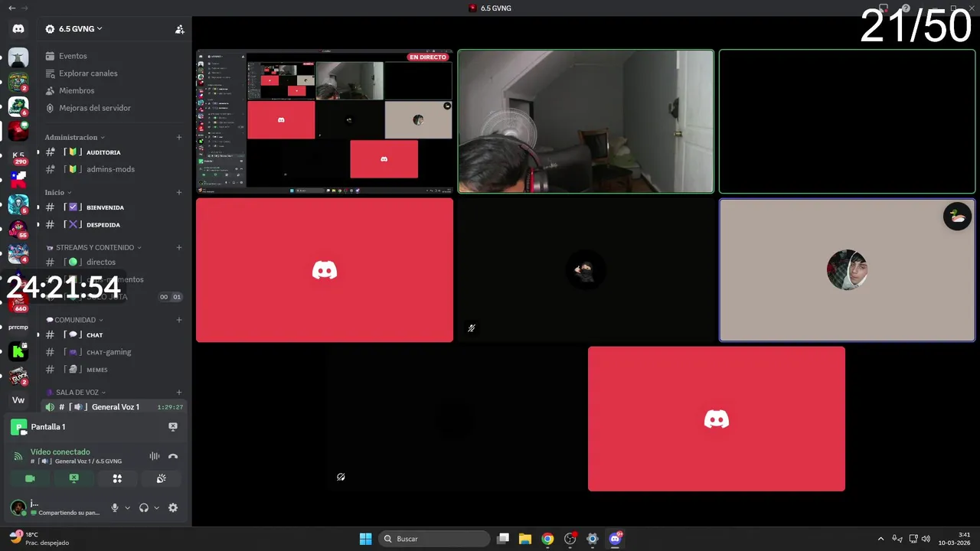Open the statue server icon
Screen dimensions: 980x551
(18, 57)
